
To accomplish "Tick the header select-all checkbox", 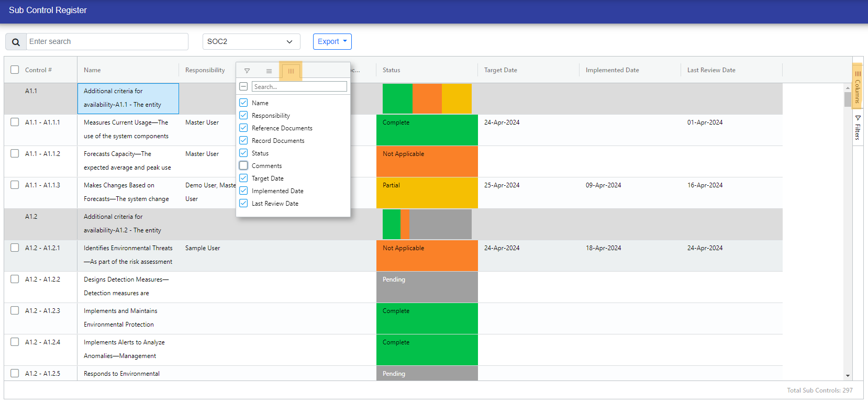I will point(15,70).
